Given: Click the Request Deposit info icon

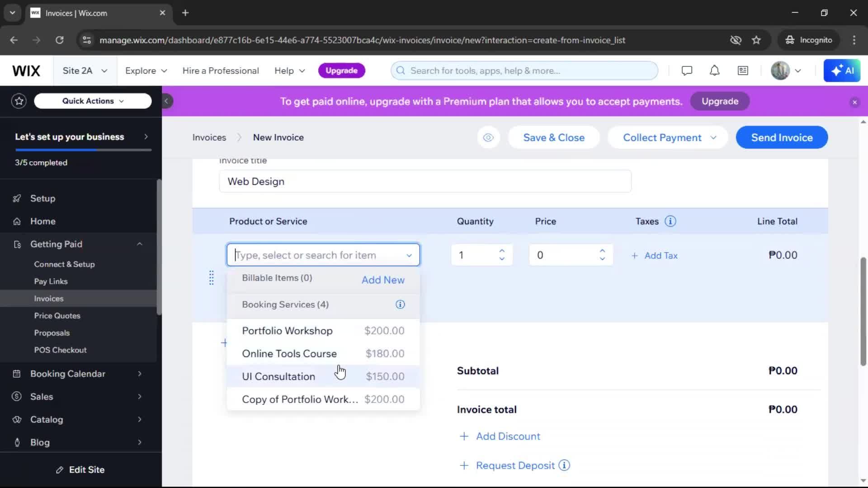Looking at the screenshot, I should click(564, 465).
